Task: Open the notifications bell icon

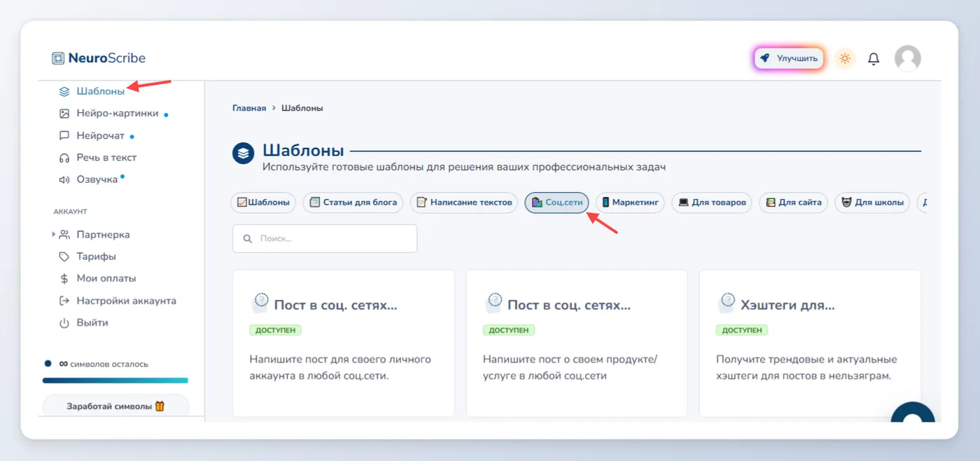Action: pos(874,59)
